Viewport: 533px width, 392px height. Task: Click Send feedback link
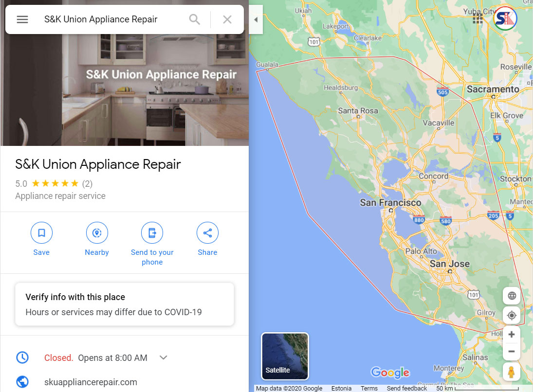[x=407, y=388]
